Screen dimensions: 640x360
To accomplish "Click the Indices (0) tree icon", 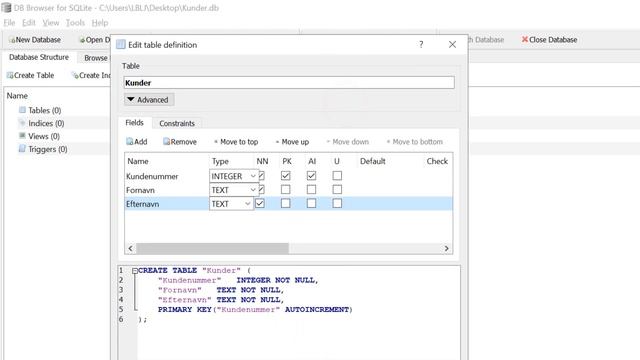I will point(22,123).
